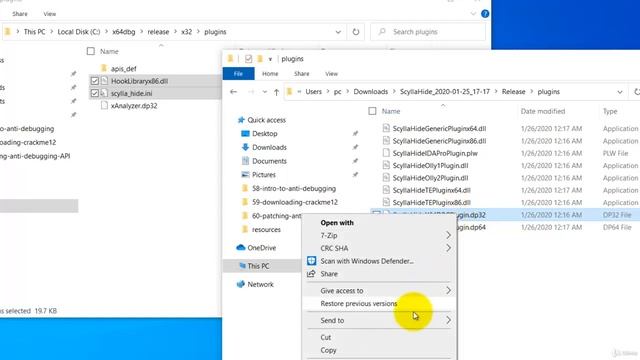The image size is (640, 360).
Task: Switch to Home ribbon tab in front window
Action: (270, 74)
